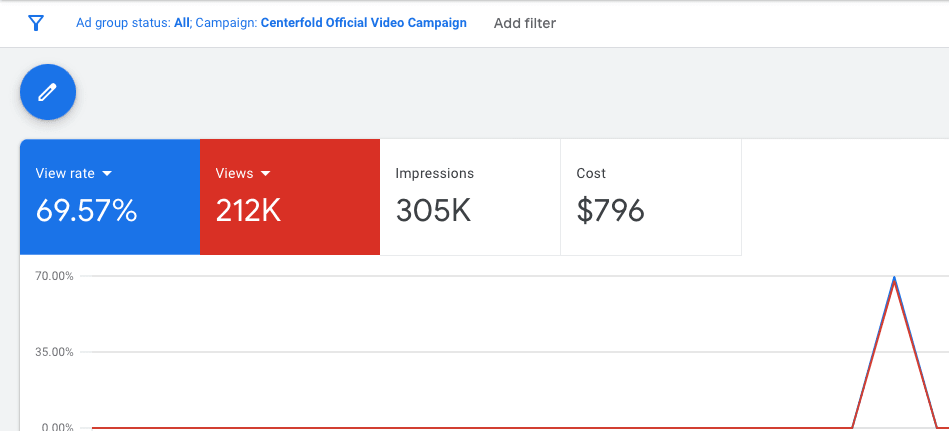Click the blue filter funnel icon

[x=36, y=24]
